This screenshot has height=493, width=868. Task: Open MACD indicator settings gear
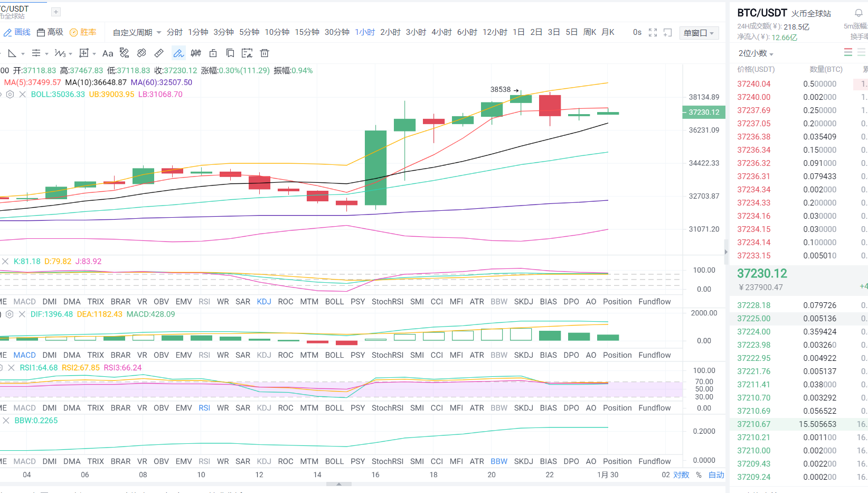point(10,314)
